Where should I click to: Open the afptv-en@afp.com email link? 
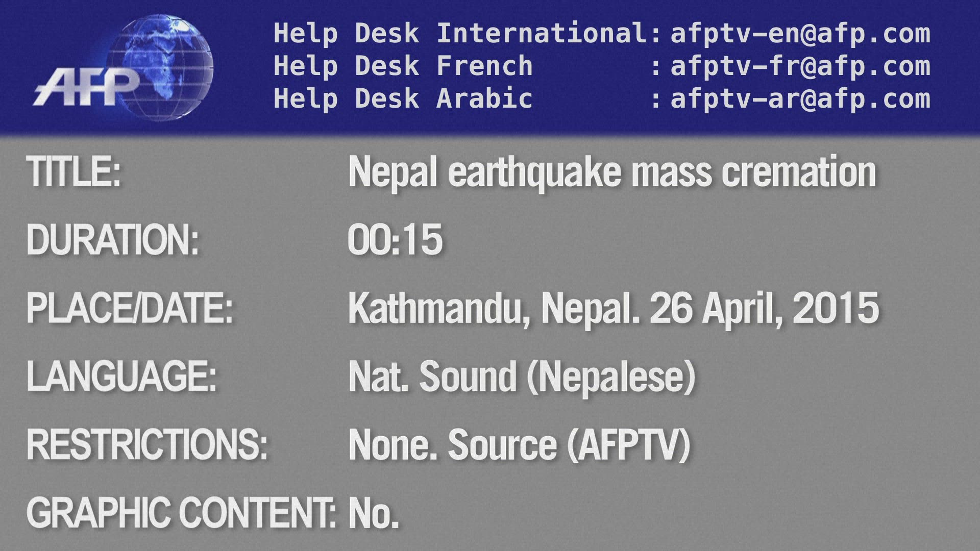pyautogui.click(x=800, y=34)
